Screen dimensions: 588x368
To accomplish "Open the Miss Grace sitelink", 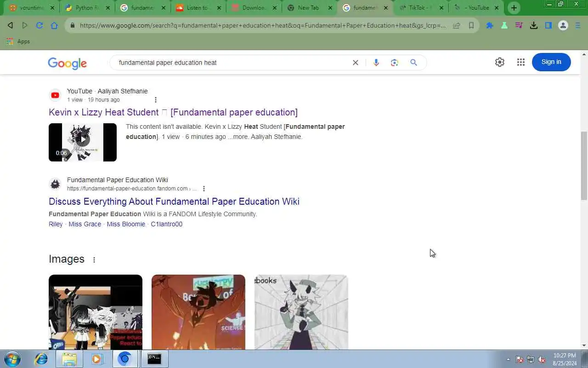I will (x=85, y=224).
